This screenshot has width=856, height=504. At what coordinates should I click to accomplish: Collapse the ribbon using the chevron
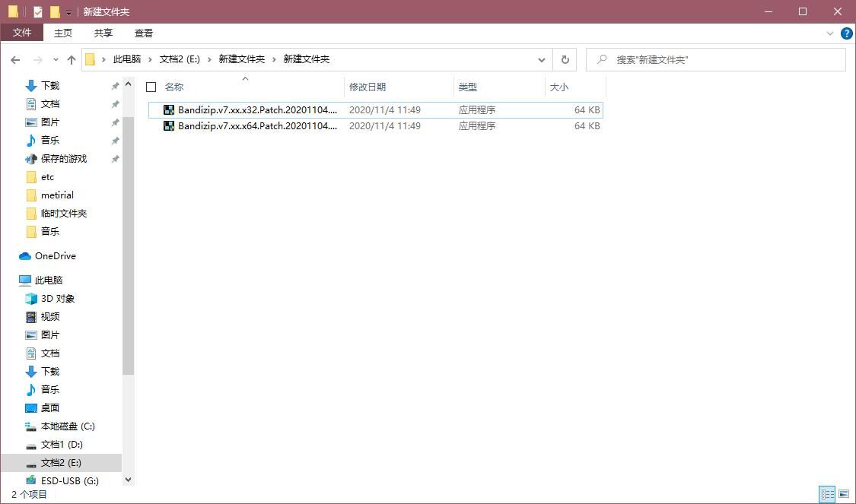pos(829,33)
